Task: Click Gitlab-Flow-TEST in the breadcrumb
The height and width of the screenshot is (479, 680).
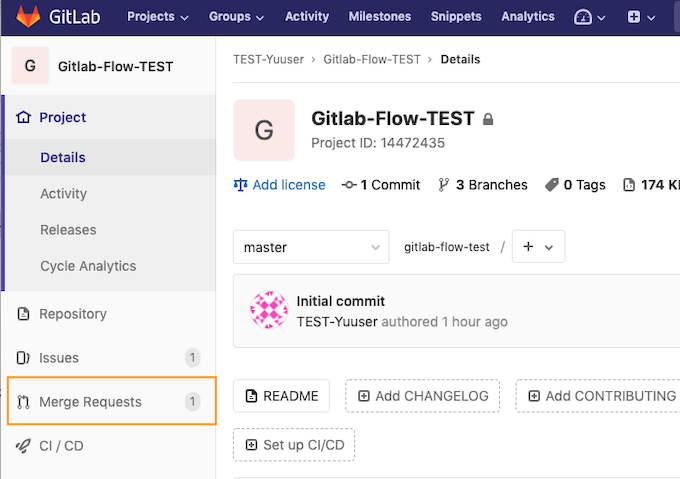Action: pyautogui.click(x=372, y=59)
